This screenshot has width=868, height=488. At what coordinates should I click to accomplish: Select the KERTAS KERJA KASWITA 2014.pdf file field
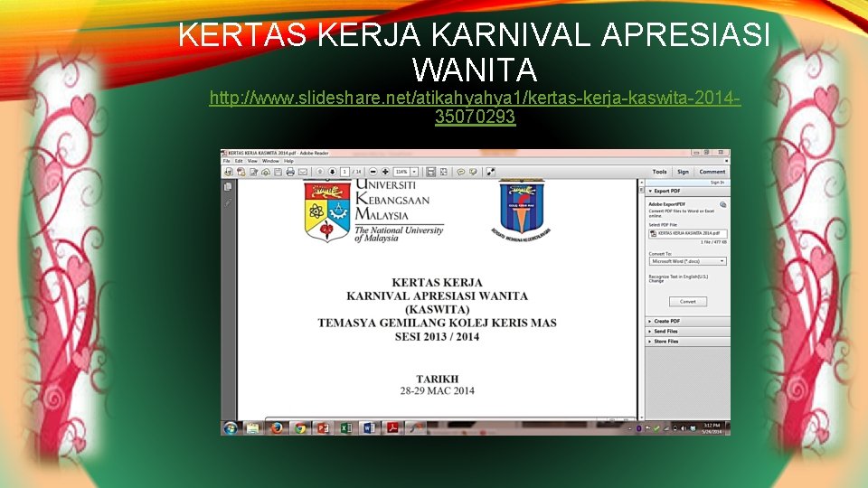coord(688,233)
